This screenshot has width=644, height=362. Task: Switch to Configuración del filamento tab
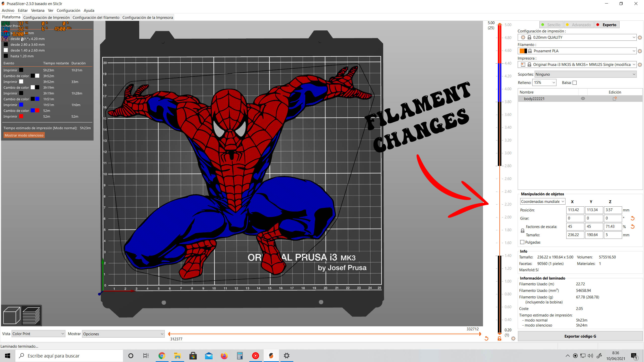pos(96,18)
